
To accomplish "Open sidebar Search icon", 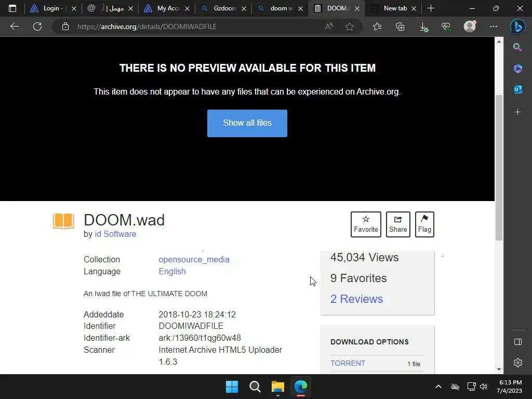I will point(517,47).
